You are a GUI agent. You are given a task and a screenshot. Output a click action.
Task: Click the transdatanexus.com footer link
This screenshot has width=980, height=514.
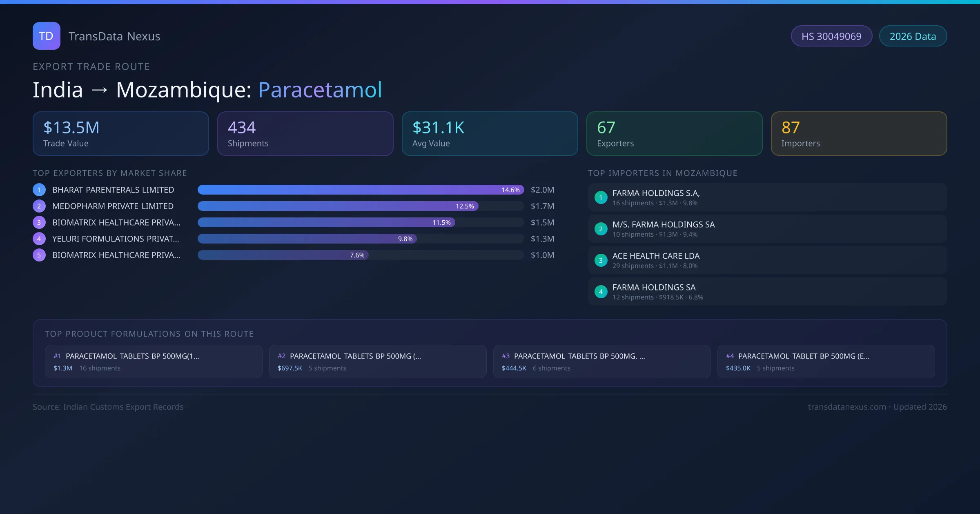(847, 407)
